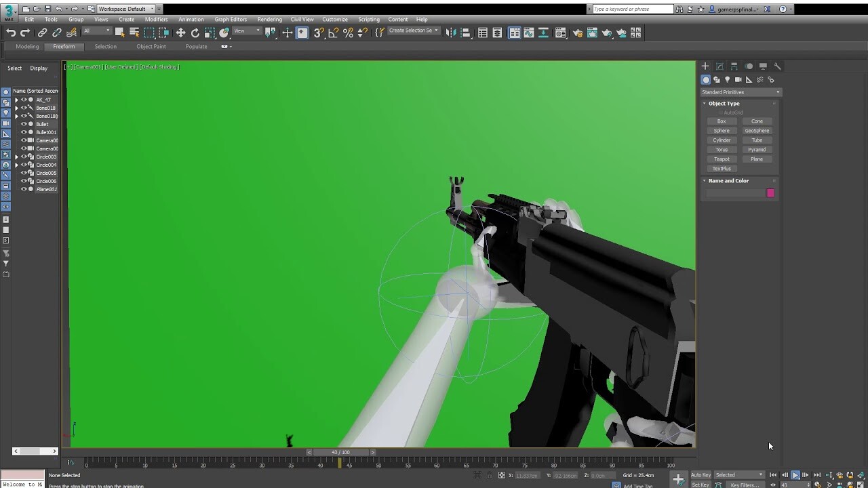Activate the Select and Rotate tool
Viewport: 868px width, 488px height.
click(x=195, y=32)
